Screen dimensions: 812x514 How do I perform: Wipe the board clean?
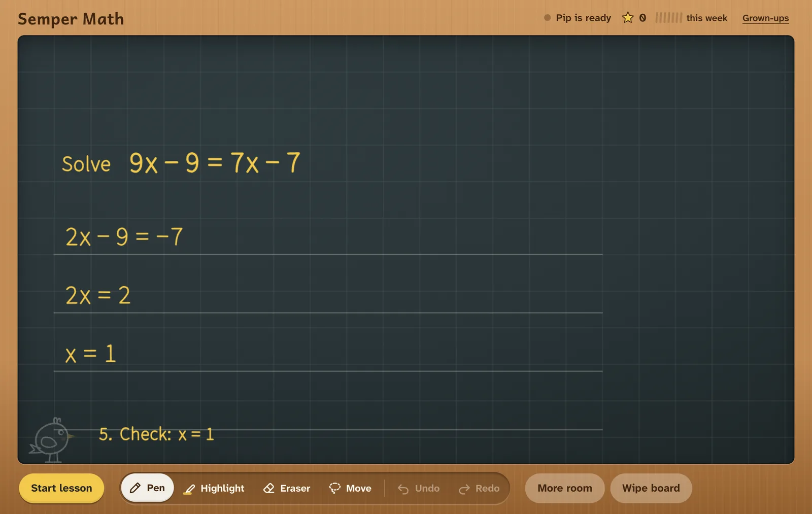click(651, 488)
